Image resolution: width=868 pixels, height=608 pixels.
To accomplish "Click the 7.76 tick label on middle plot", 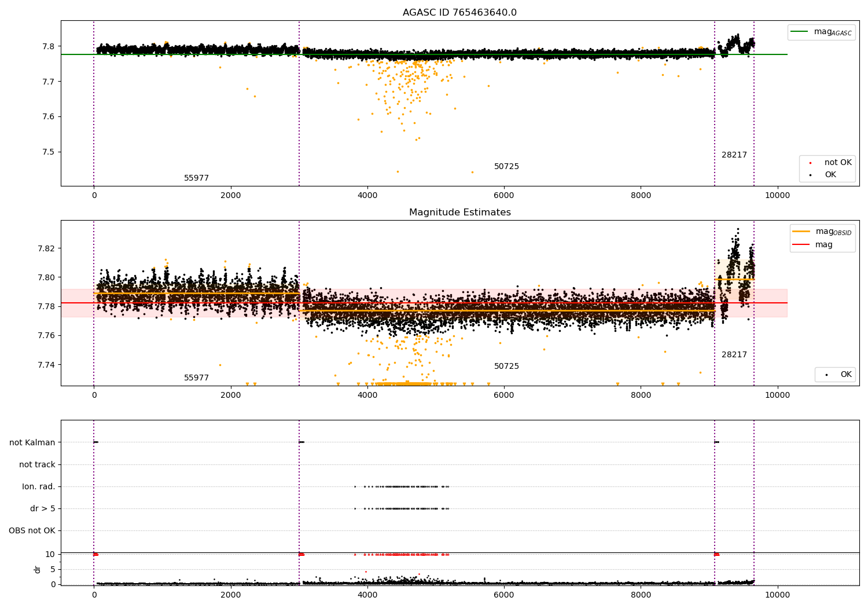I will pos(46,335).
